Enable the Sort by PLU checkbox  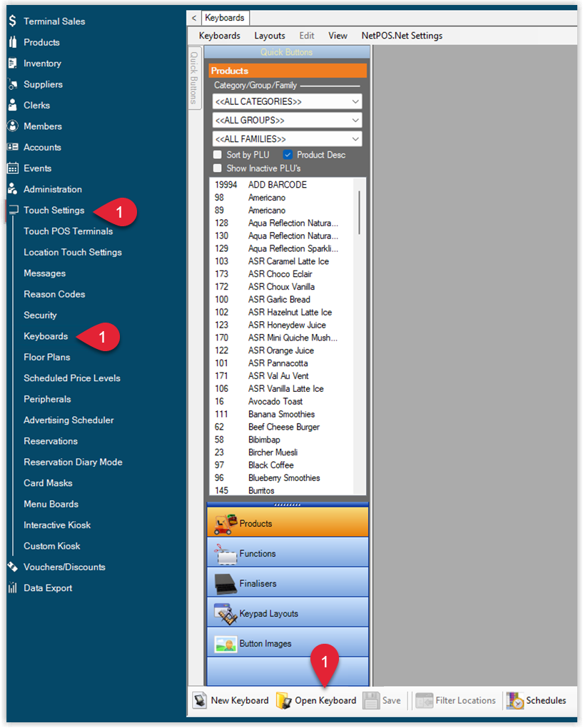click(217, 155)
